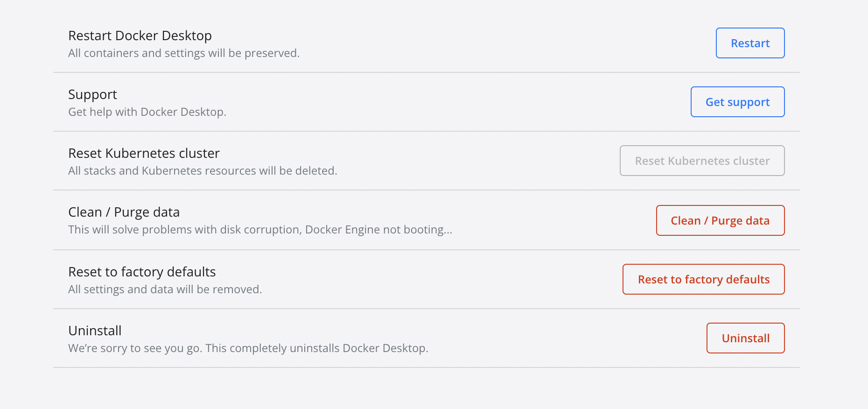Viewport: 868px width, 409px height.
Task: Click the 'Get help with Docker Desktop' description
Action: (x=147, y=112)
